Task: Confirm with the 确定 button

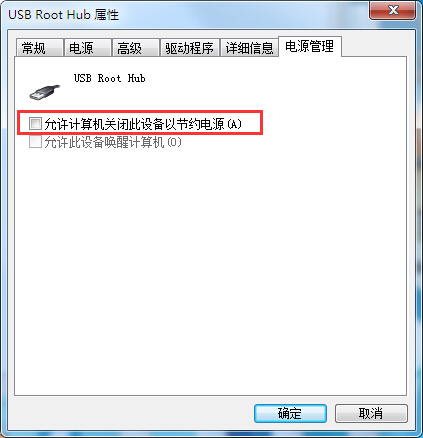Action: 290,414
